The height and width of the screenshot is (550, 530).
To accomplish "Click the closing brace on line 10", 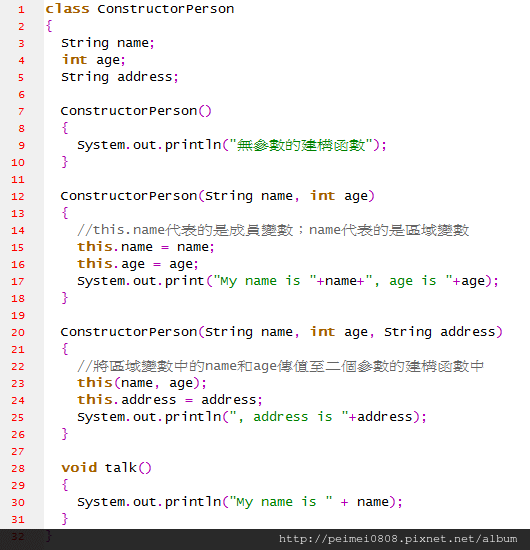I will click(x=65, y=162).
